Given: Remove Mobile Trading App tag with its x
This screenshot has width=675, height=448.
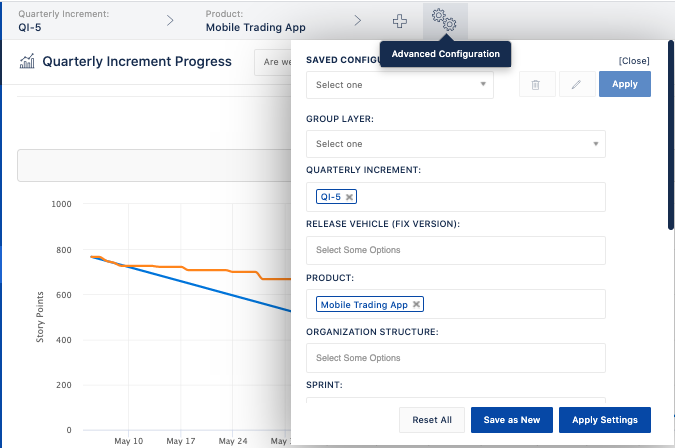Looking at the screenshot, I should point(416,304).
